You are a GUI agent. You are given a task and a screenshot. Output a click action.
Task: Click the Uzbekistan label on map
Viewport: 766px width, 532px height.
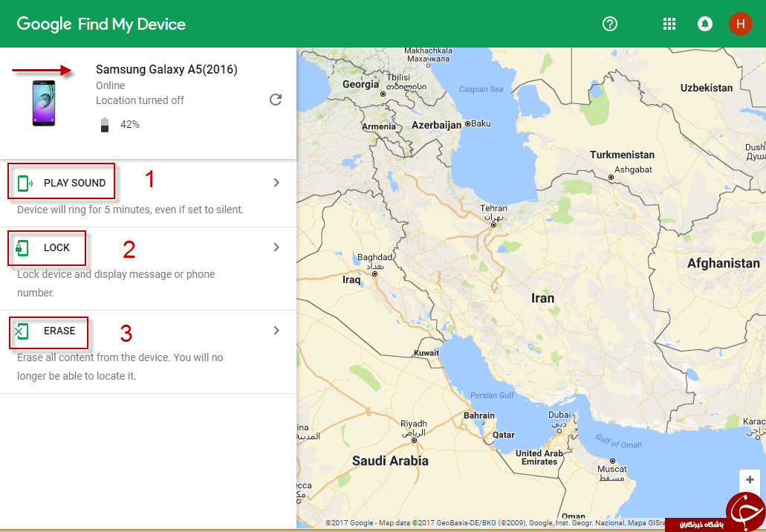707,88
